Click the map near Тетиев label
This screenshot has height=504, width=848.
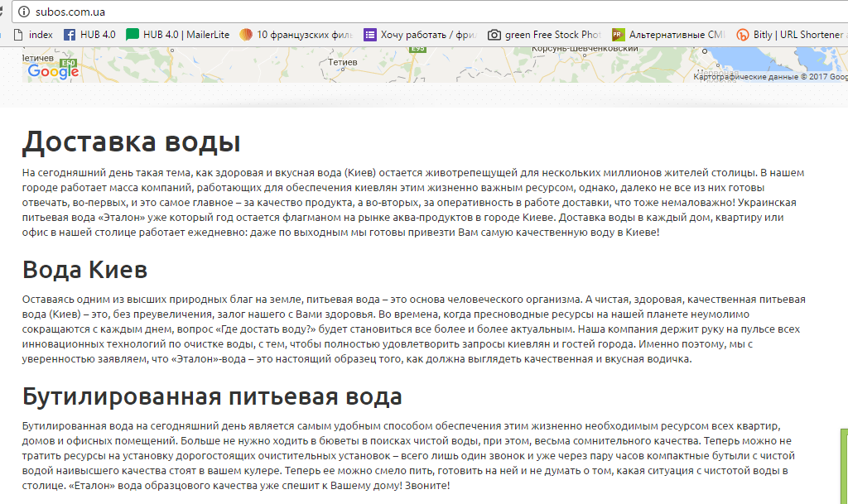(x=342, y=62)
